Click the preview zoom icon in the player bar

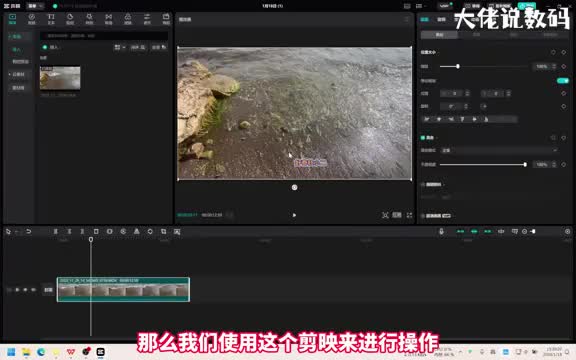click(385, 215)
